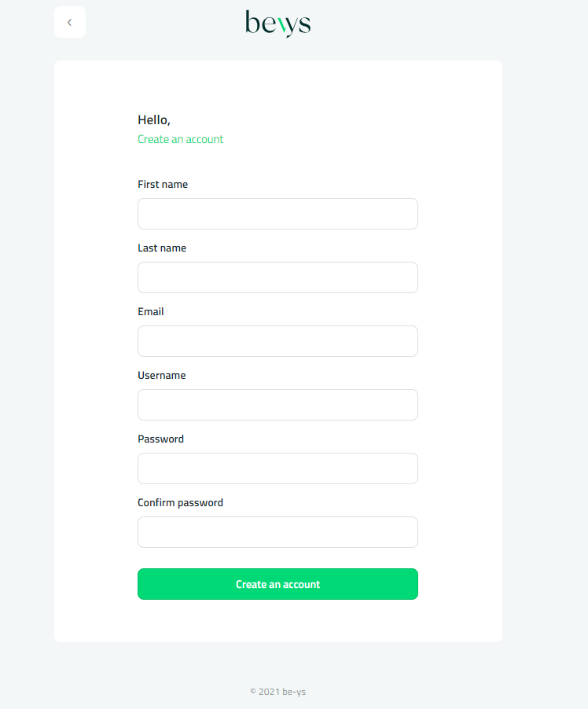
Task: Click the Confirm password field
Action: [x=277, y=532]
